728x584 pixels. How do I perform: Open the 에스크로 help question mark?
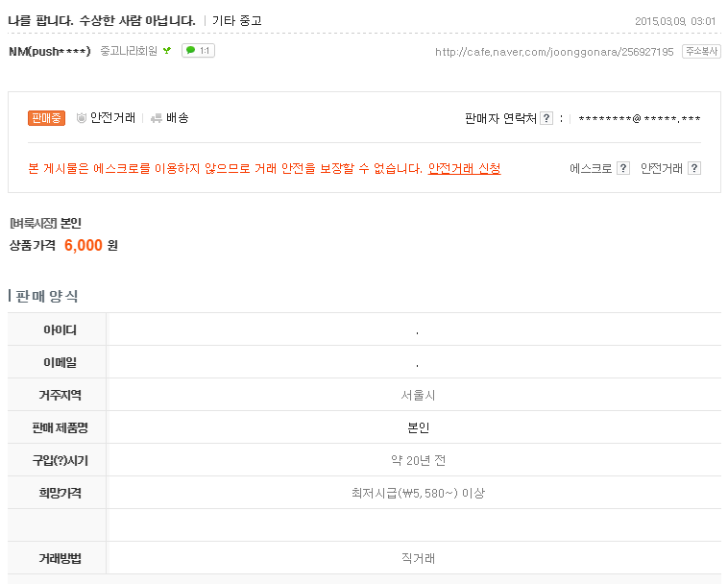[x=623, y=168]
